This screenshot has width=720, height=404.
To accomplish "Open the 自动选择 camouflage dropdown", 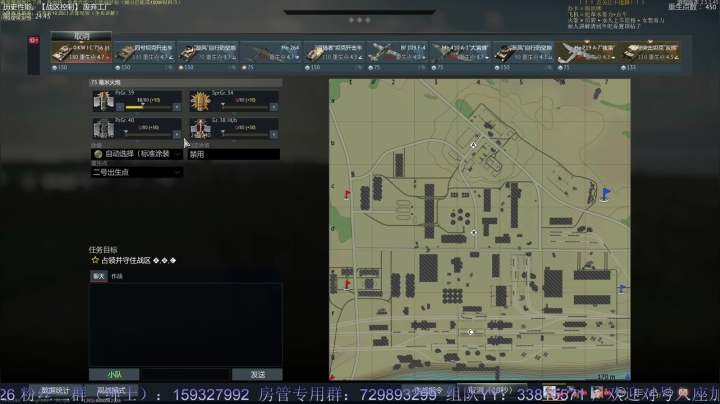I will tap(137, 154).
